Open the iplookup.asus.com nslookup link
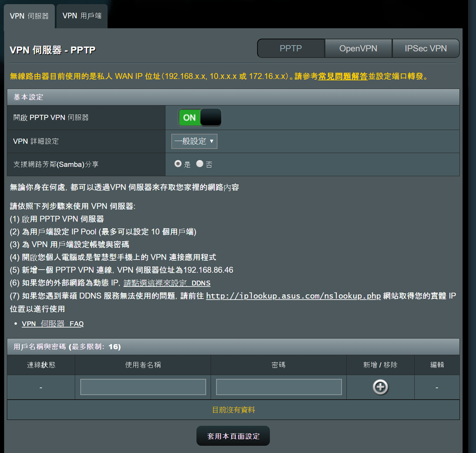Viewport: 476px width, 453px height. pyautogui.click(x=293, y=296)
